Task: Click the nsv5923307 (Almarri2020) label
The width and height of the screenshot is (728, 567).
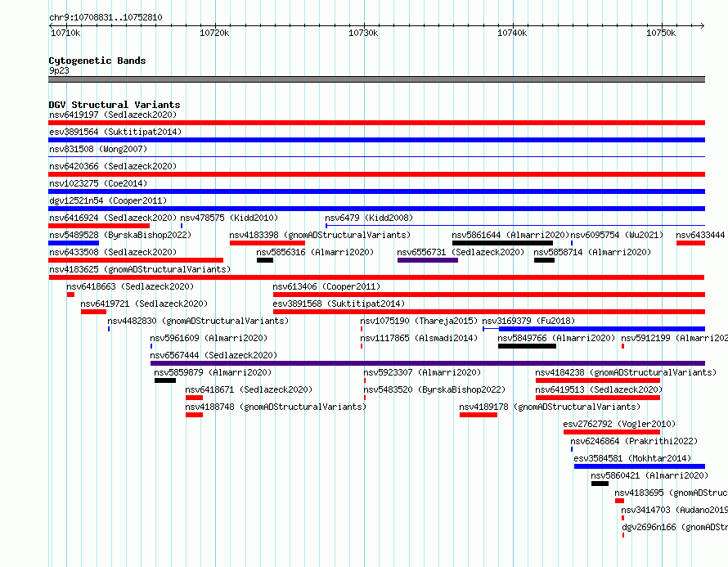Action: (422, 372)
